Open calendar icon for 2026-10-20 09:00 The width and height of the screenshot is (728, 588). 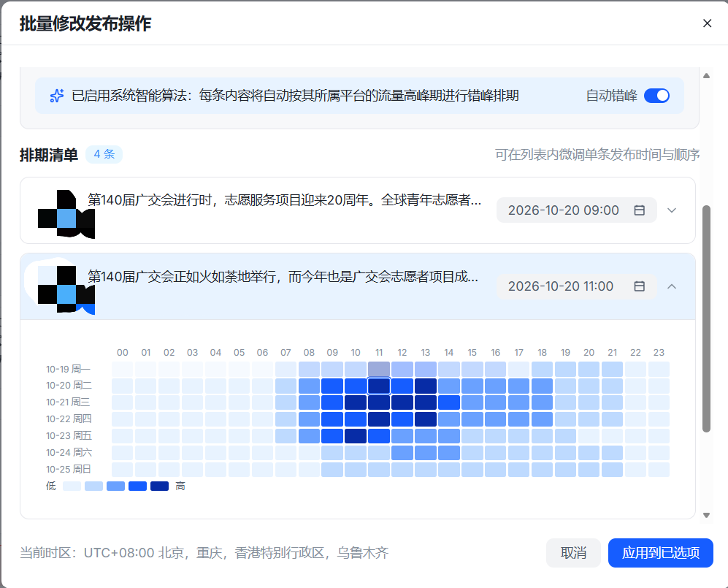coord(640,210)
